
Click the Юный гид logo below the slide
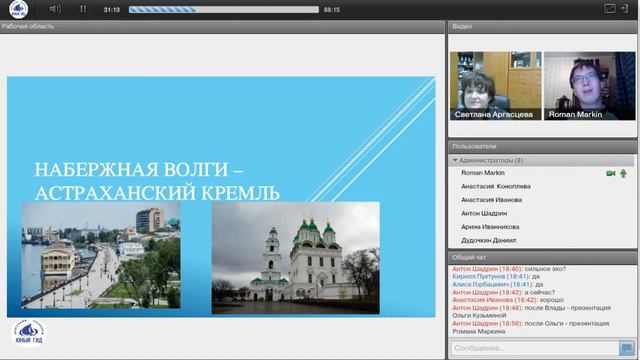coord(29,333)
